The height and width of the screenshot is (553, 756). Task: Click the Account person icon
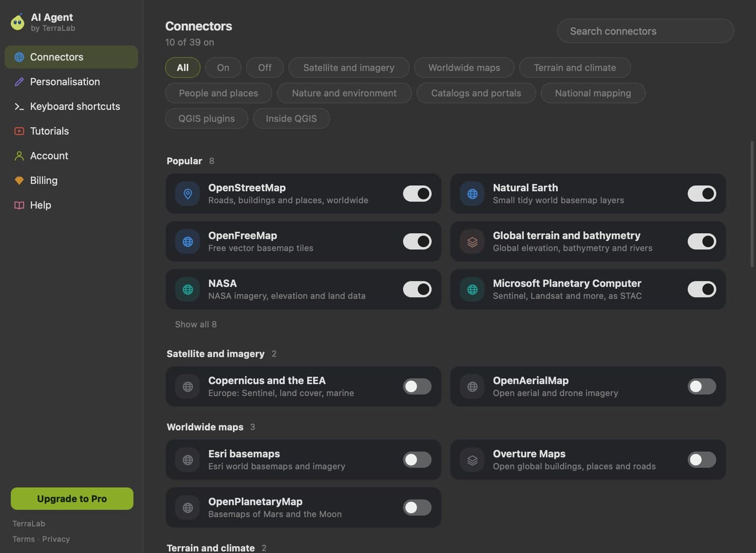pos(19,156)
